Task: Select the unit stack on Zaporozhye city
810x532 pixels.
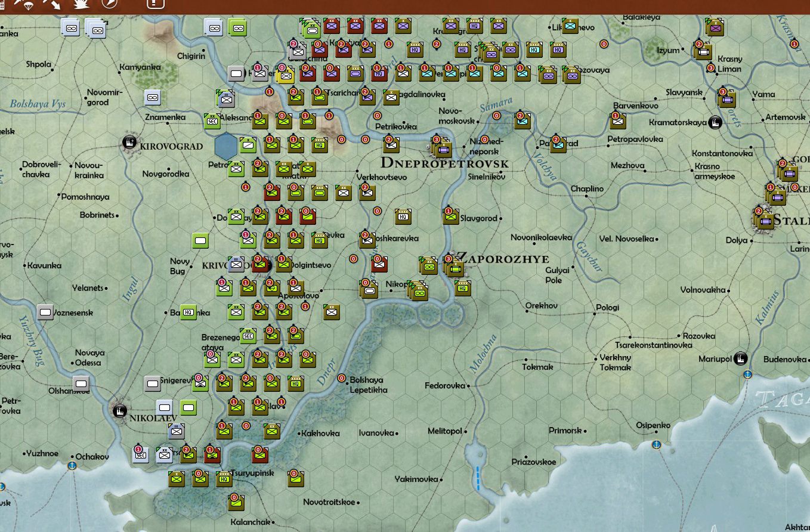Action: [456, 267]
